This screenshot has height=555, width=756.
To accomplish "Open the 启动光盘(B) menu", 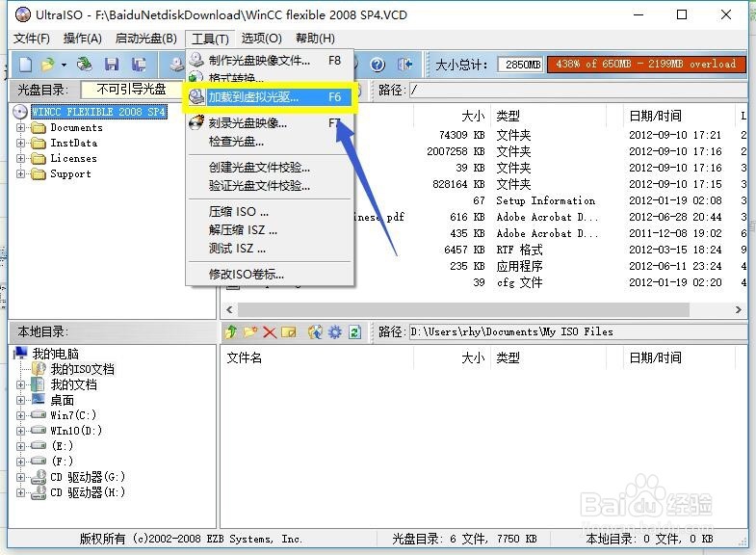I will click(x=146, y=39).
